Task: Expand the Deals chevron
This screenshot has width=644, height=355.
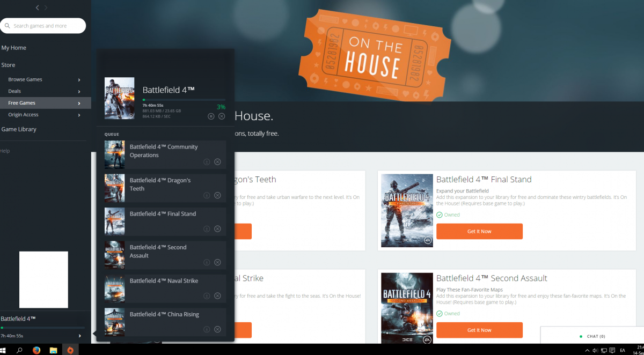Action: click(79, 92)
